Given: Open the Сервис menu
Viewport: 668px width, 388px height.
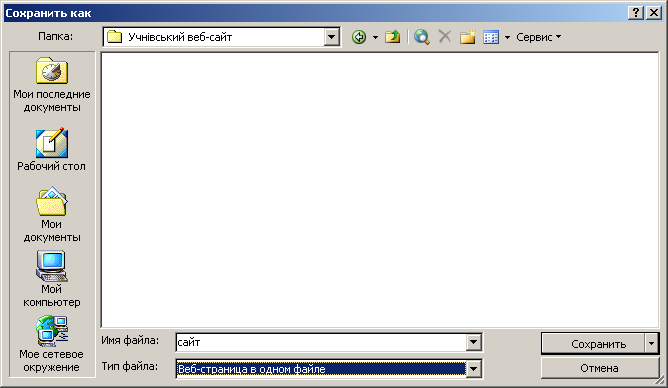Looking at the screenshot, I should point(538,37).
